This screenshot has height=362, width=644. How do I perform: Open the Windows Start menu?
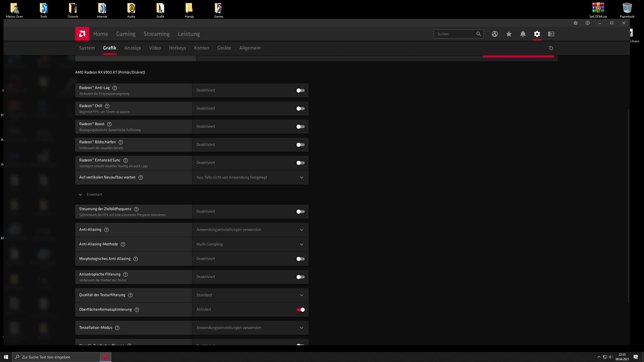click(x=6, y=357)
